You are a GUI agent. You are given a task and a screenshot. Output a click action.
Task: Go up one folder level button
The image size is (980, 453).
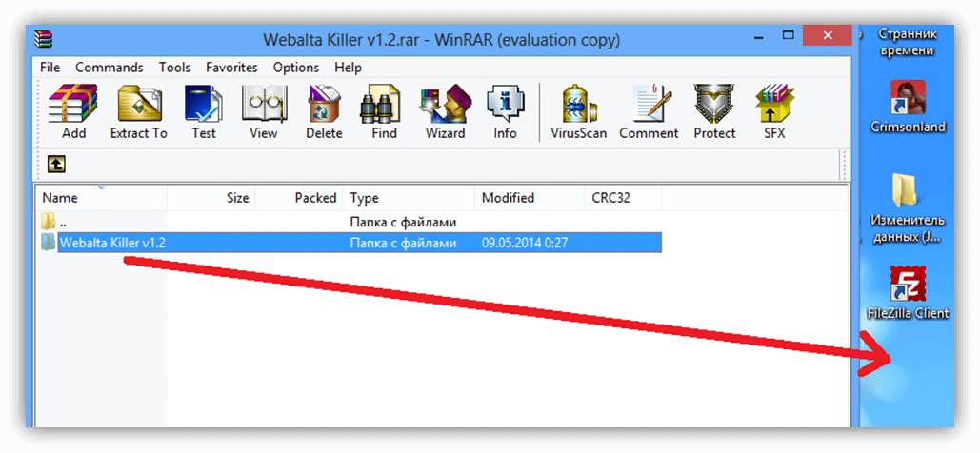pos(57,164)
